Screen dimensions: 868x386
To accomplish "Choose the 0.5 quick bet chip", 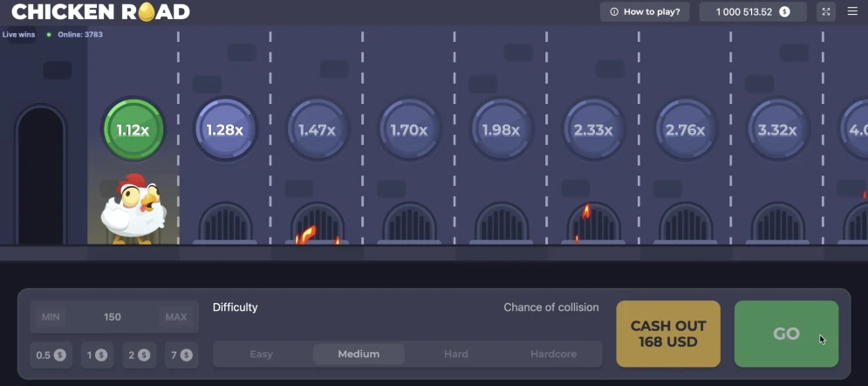I will (x=51, y=355).
